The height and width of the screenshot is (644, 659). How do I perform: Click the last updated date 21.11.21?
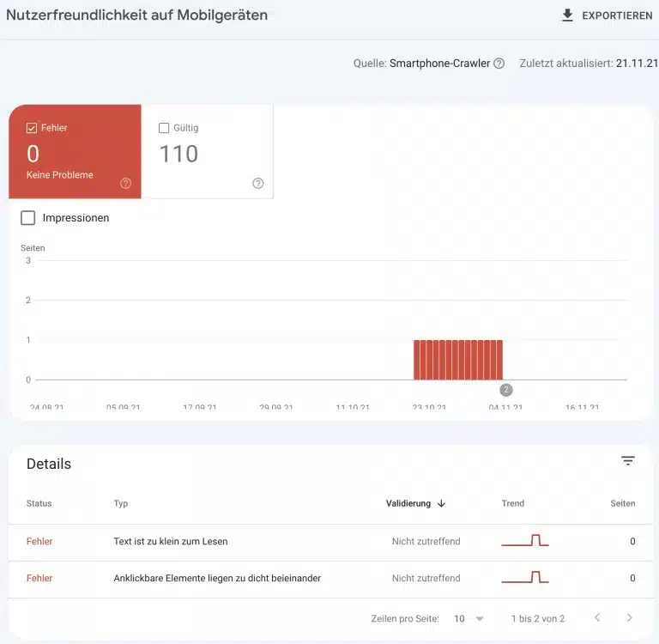point(637,64)
